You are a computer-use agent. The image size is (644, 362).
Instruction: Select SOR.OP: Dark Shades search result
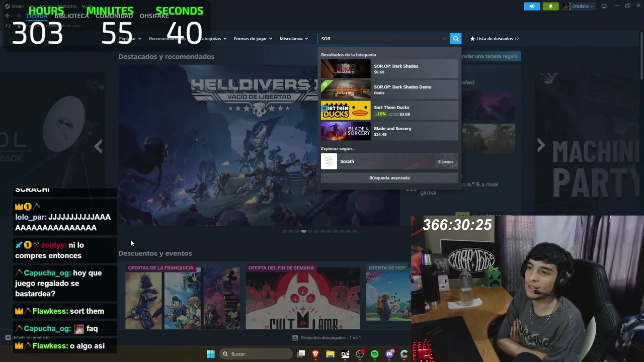(x=389, y=69)
